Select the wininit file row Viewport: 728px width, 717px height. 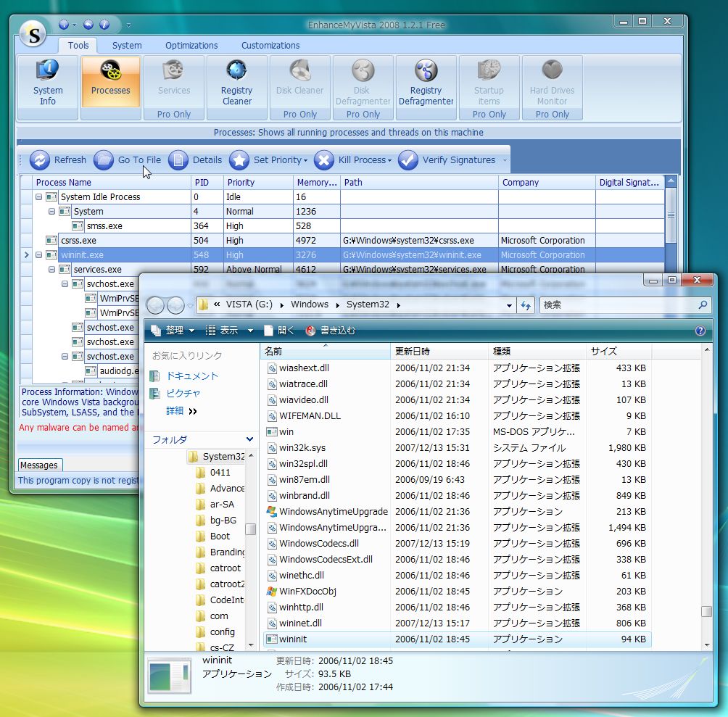pos(458,639)
